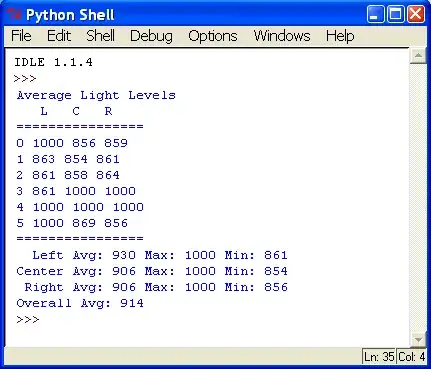This screenshot has width=431, height=369.
Task: Open the Options menu
Action: [x=213, y=36]
